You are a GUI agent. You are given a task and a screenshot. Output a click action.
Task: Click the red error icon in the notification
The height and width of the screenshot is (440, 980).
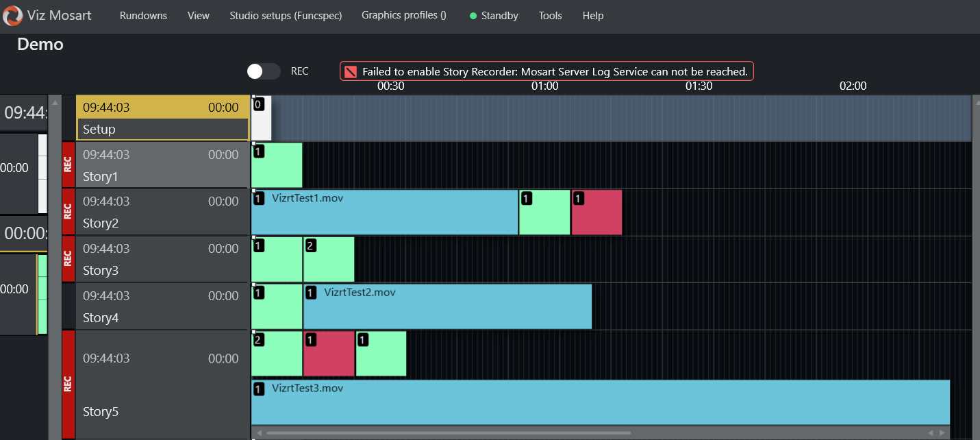pyautogui.click(x=351, y=71)
